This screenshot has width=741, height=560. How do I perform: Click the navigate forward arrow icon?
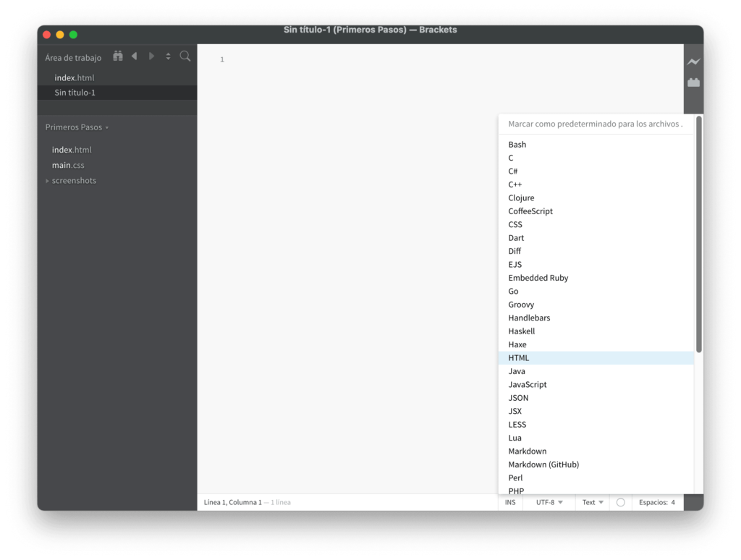click(151, 56)
